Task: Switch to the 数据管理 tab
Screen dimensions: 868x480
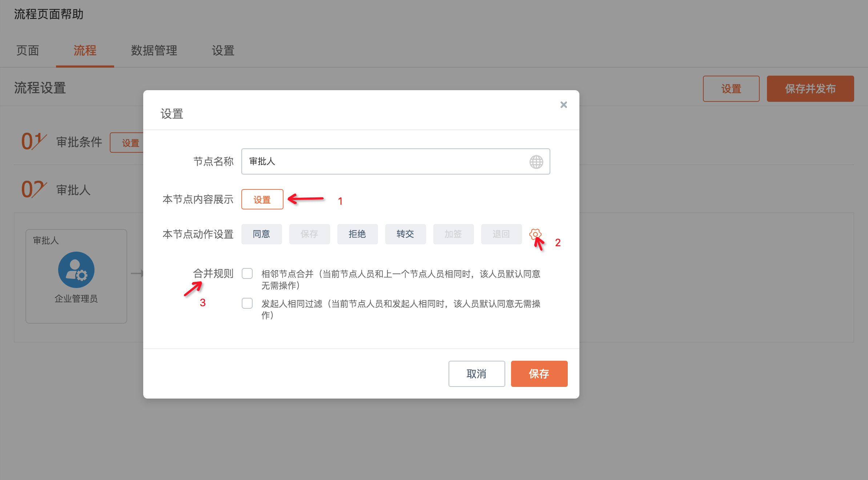Action: pyautogui.click(x=154, y=51)
